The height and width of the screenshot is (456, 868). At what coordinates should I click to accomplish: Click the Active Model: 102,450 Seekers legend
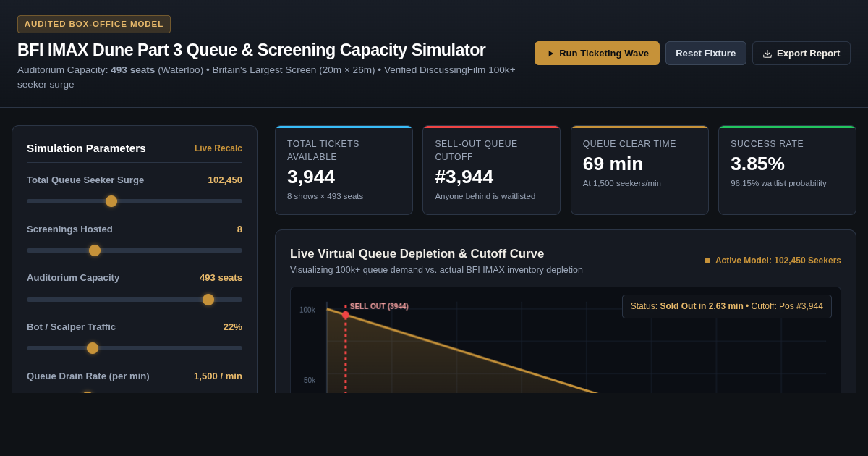pyautogui.click(x=773, y=261)
